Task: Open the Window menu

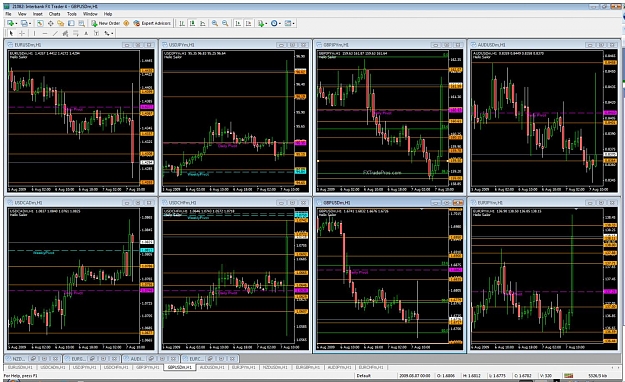Action: (x=90, y=14)
